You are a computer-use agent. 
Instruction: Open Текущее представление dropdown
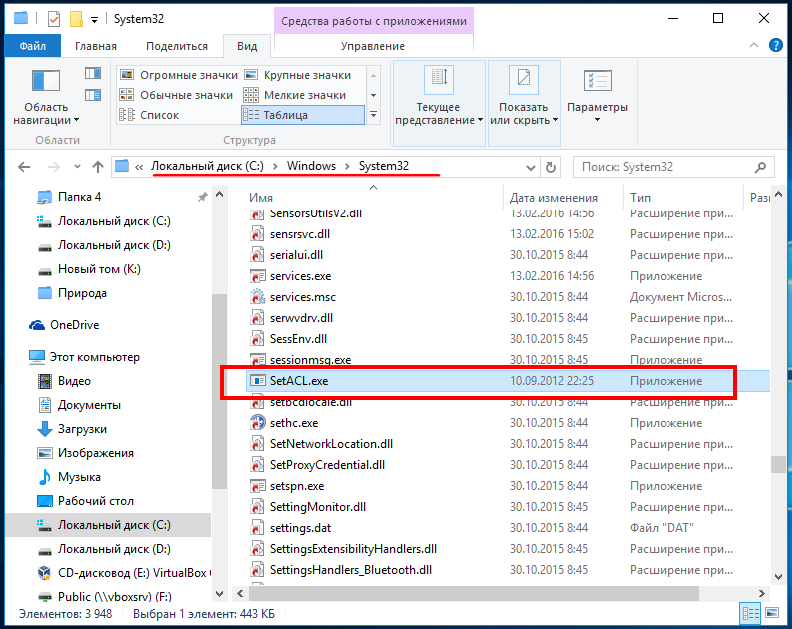coord(439,103)
